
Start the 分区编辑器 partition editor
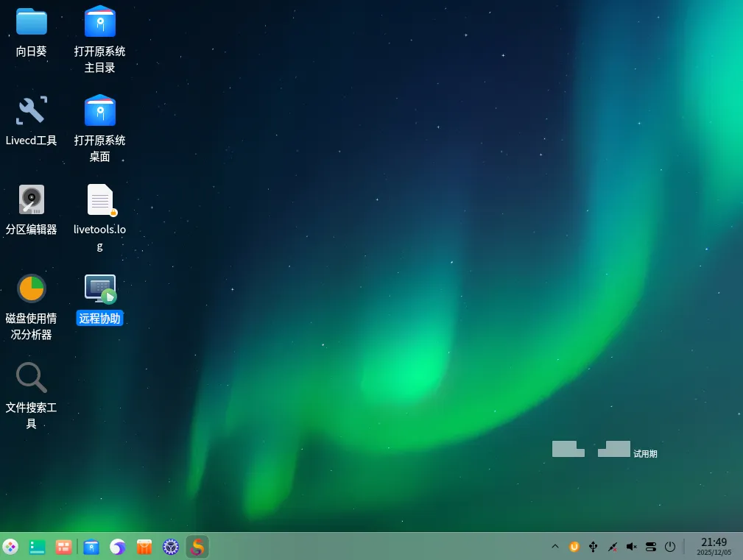tap(31, 199)
